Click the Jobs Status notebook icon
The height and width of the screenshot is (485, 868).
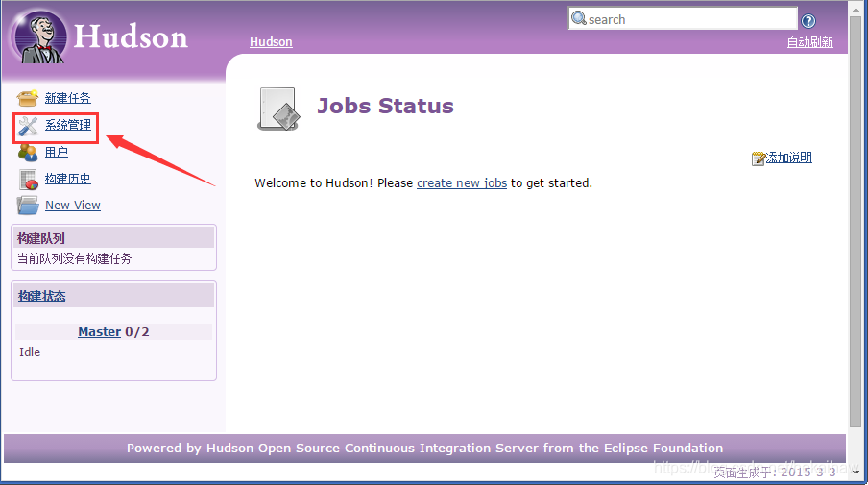[x=279, y=109]
